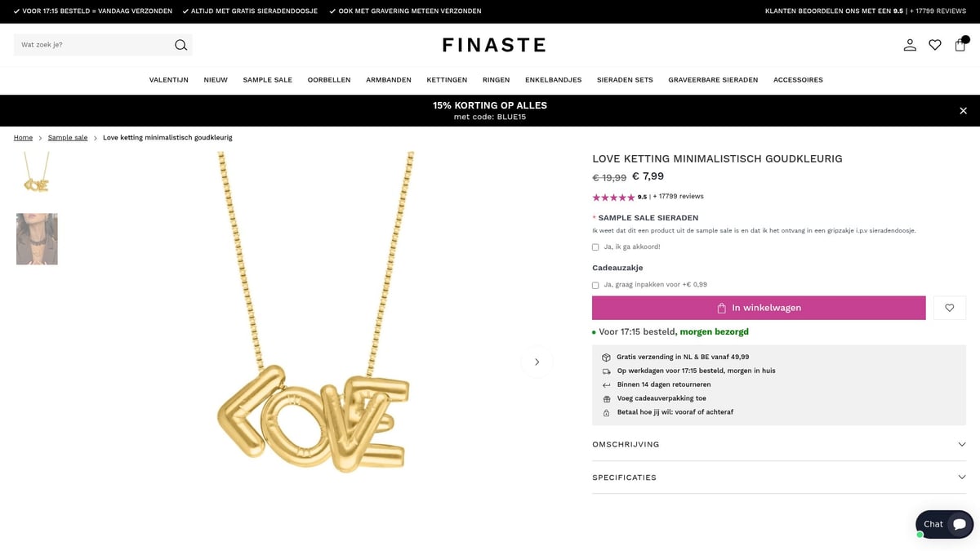Click the package icon next to gratis verzending

(606, 357)
